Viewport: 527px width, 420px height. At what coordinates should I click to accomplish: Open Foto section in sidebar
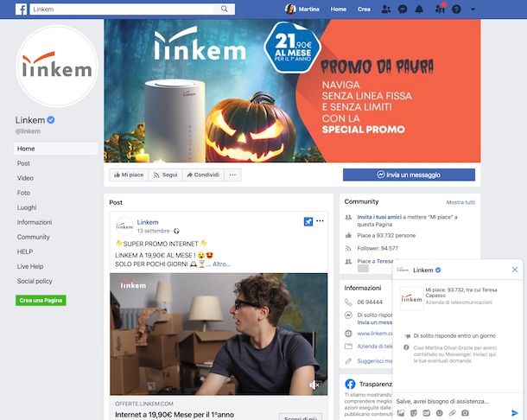click(23, 193)
